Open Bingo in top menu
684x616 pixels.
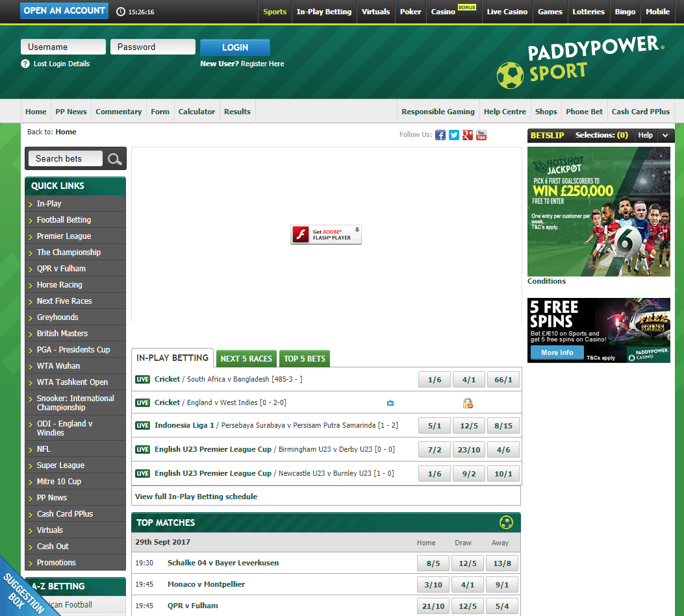(625, 12)
